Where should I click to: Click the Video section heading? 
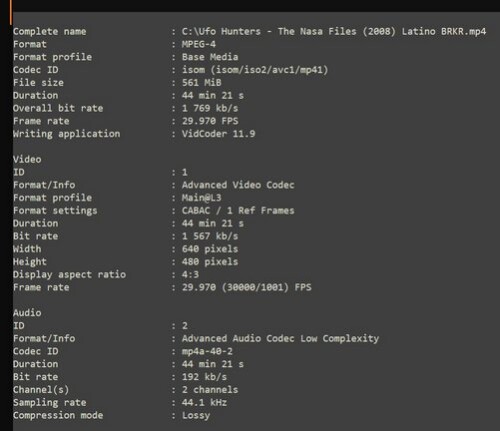coord(27,159)
